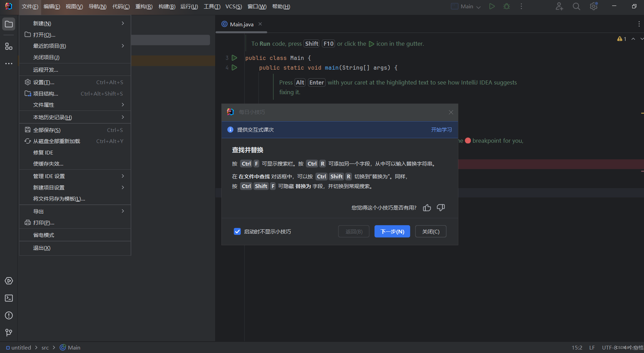Open the 编辑(E) menu
Image resolution: width=644 pixels, height=353 pixels.
(52, 7)
